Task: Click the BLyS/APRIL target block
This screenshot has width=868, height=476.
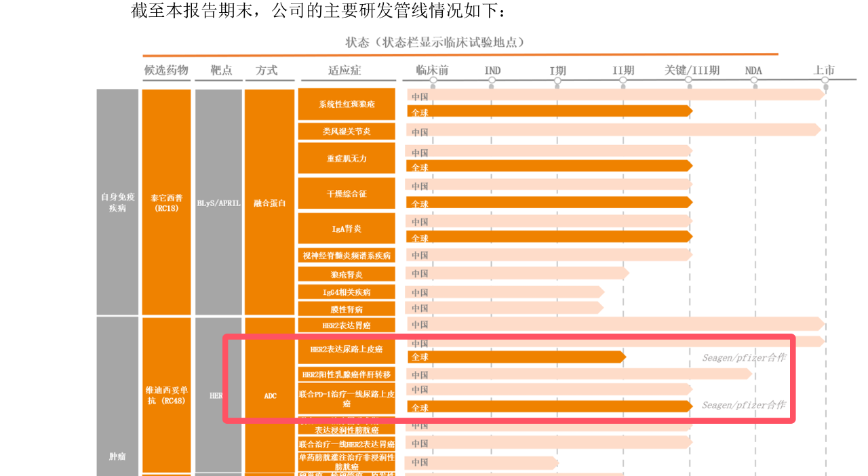Action: tap(218, 202)
